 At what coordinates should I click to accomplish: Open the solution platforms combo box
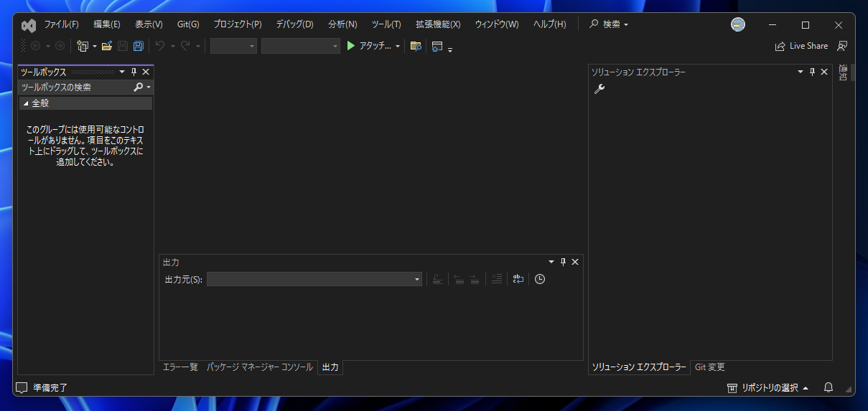tap(301, 46)
